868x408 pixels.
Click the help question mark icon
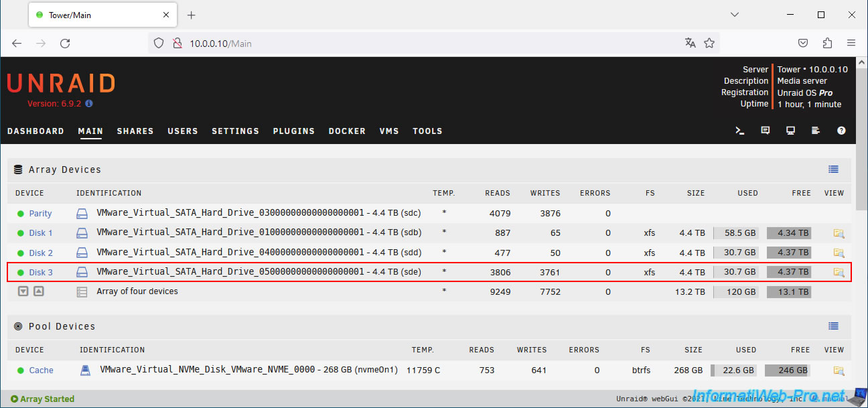(x=841, y=131)
